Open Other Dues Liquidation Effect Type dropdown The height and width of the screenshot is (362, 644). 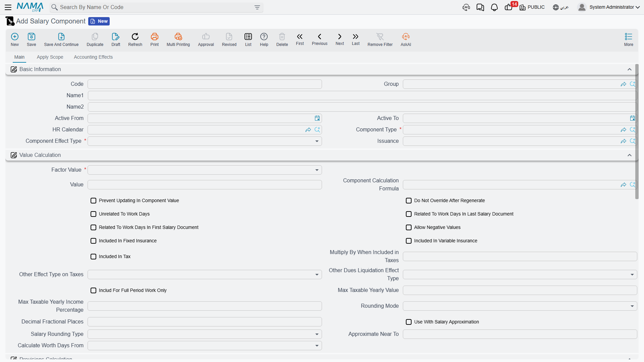coord(520,275)
